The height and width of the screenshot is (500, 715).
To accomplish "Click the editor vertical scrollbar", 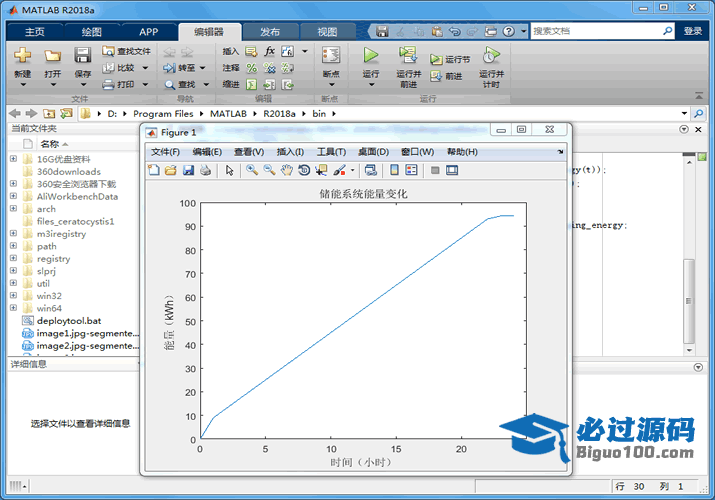I will pos(687,300).
